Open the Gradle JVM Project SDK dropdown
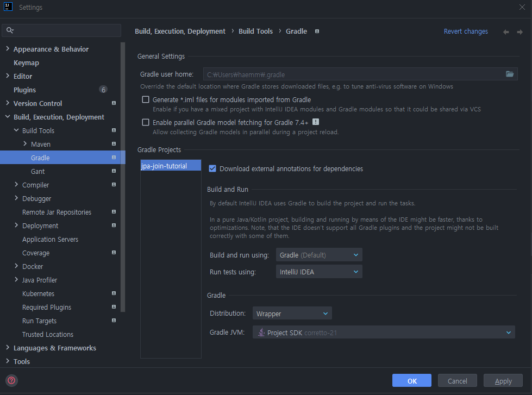This screenshot has width=532, height=395. [x=384, y=332]
